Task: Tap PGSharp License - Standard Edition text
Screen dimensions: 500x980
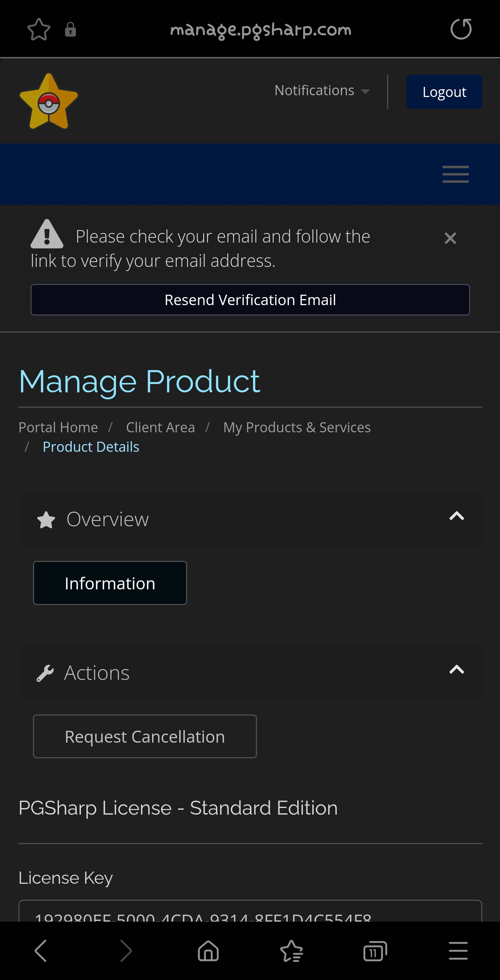Action: click(178, 808)
